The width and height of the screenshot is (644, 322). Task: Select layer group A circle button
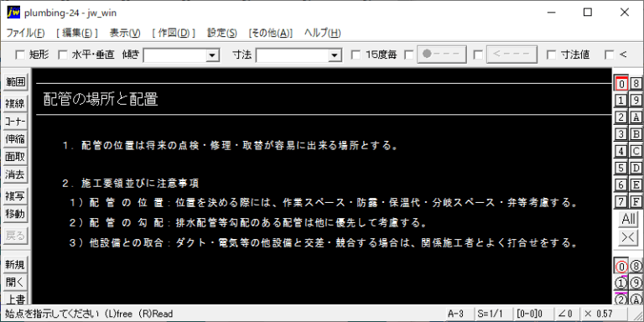[x=636, y=299]
